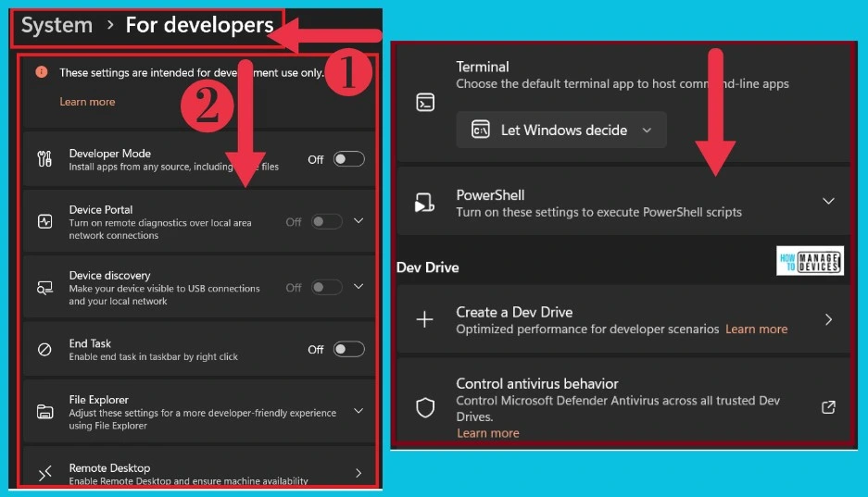Click 'Optimized performance for developer scenarios' text
The width and height of the screenshot is (868, 497).
coord(587,329)
